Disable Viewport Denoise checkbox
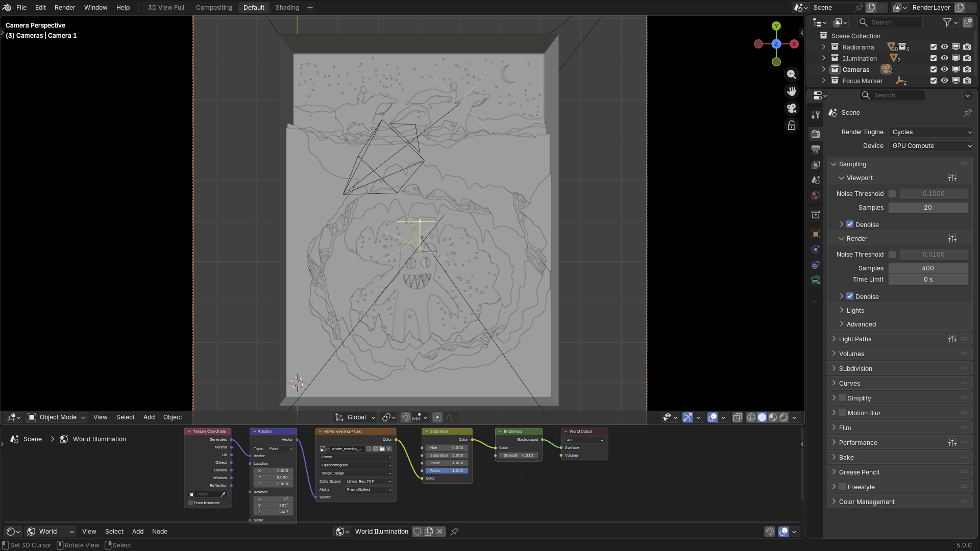Image resolution: width=980 pixels, height=551 pixels. tap(850, 224)
